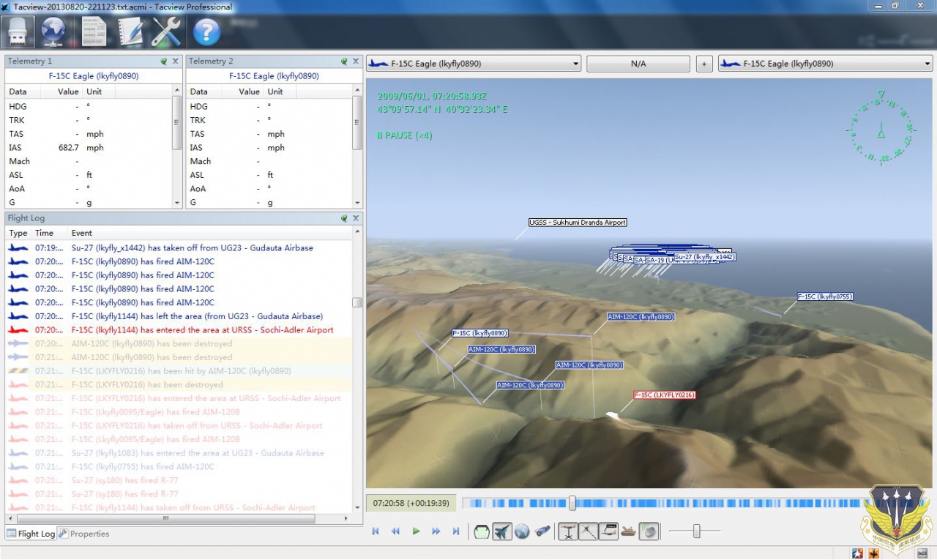Image resolution: width=937 pixels, height=560 pixels.
Task: Jump to the end of the recording
Action: tap(456, 531)
